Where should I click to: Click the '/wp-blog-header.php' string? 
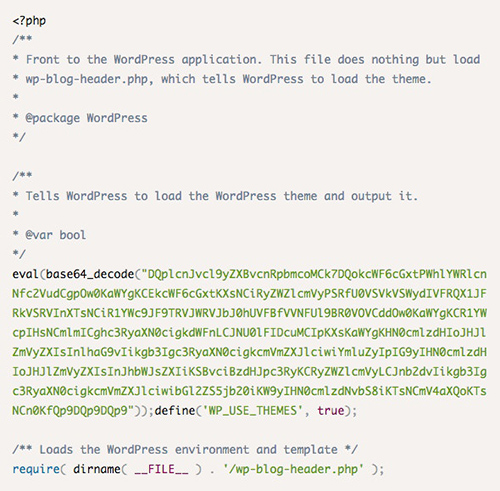293,469
